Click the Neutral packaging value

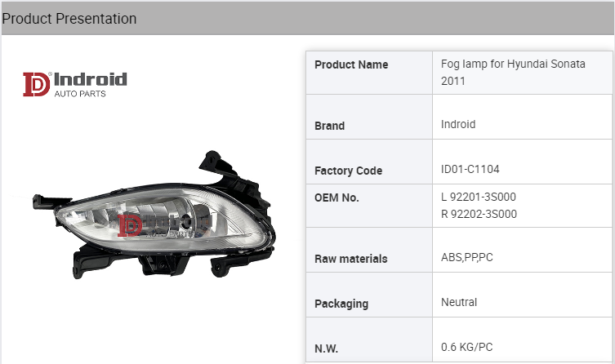click(459, 303)
